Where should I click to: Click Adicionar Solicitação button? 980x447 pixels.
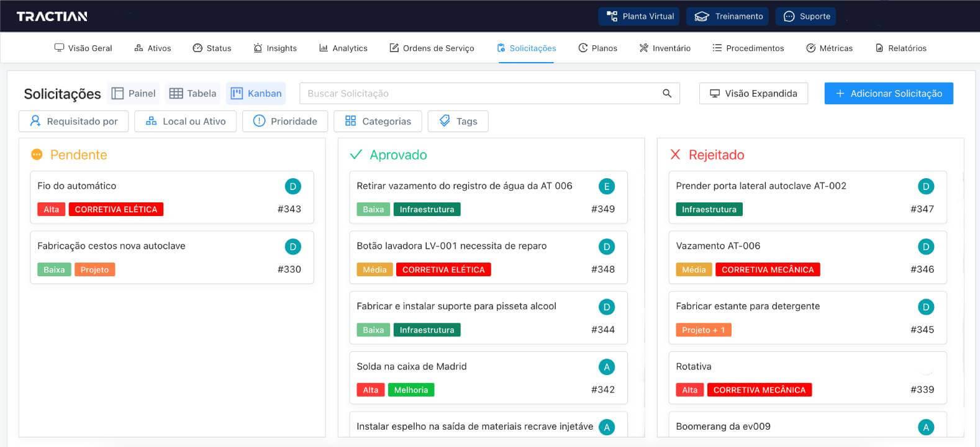[889, 93]
